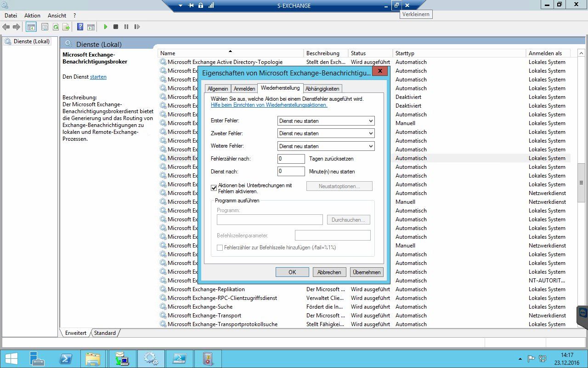Click the Restart service icon
This screenshot has width=588, height=368.
click(x=137, y=27)
